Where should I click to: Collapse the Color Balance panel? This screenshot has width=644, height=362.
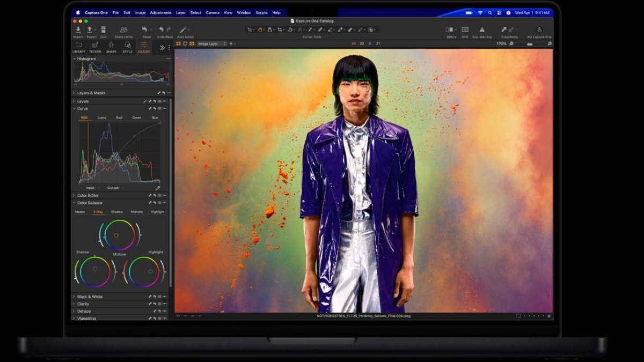pos(74,203)
